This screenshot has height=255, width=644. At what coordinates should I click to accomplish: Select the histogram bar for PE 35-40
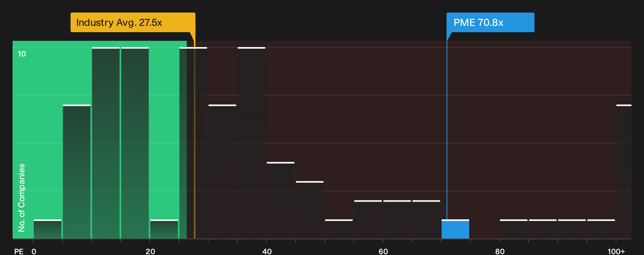pos(251,143)
